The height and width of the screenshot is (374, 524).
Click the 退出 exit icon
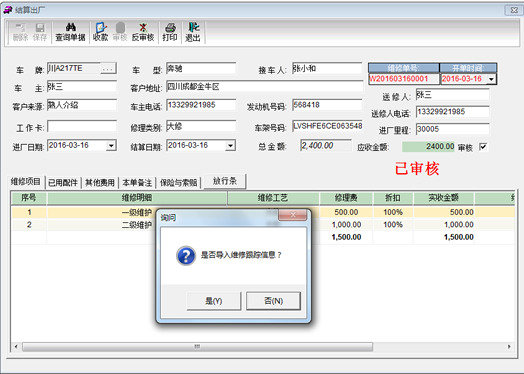[193, 27]
